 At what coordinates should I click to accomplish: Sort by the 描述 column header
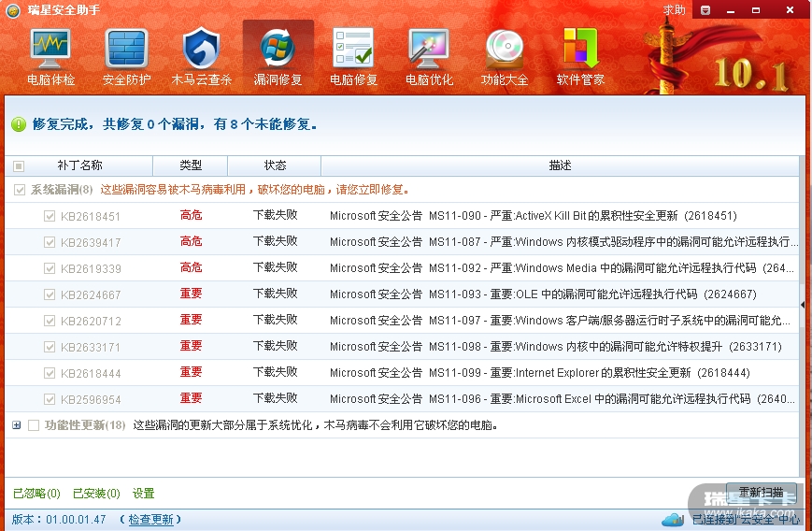point(560,165)
